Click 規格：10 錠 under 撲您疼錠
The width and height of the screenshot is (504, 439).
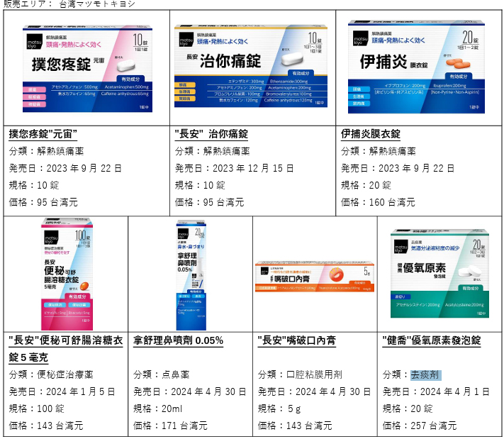(x=34, y=185)
